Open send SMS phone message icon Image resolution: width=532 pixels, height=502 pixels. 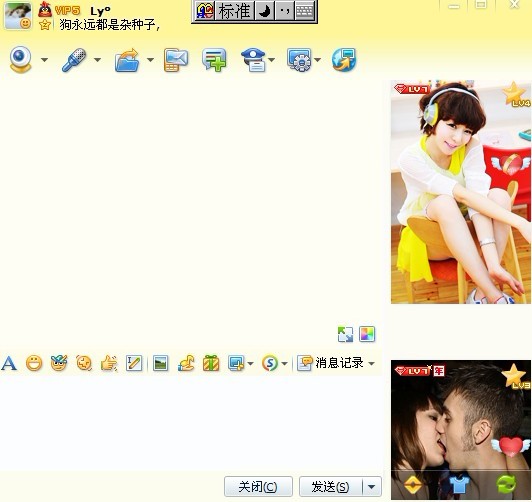click(176, 60)
